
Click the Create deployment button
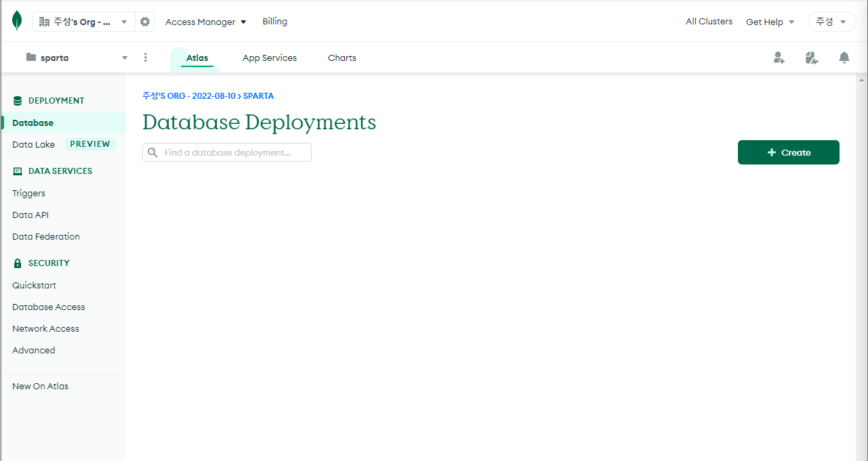pos(789,152)
